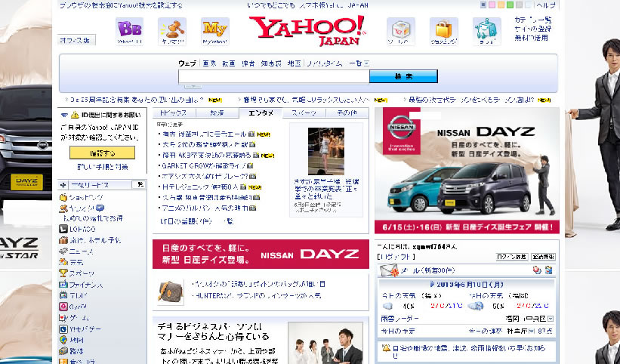Open the weather region dropdown arrow
The image size is (620, 364).
[x=551, y=319]
